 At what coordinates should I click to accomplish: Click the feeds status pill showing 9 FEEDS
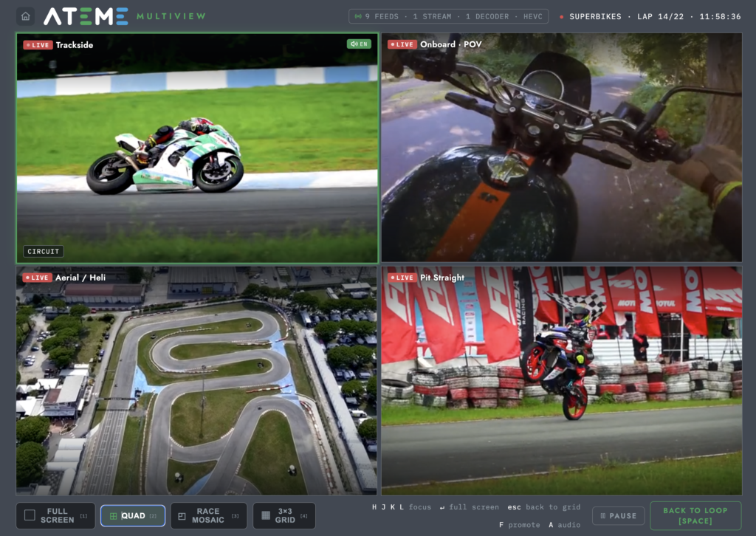448,16
